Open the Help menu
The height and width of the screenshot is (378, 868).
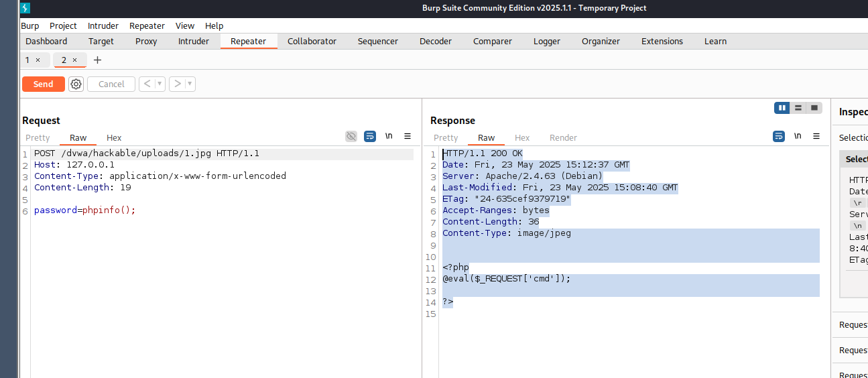coord(214,25)
